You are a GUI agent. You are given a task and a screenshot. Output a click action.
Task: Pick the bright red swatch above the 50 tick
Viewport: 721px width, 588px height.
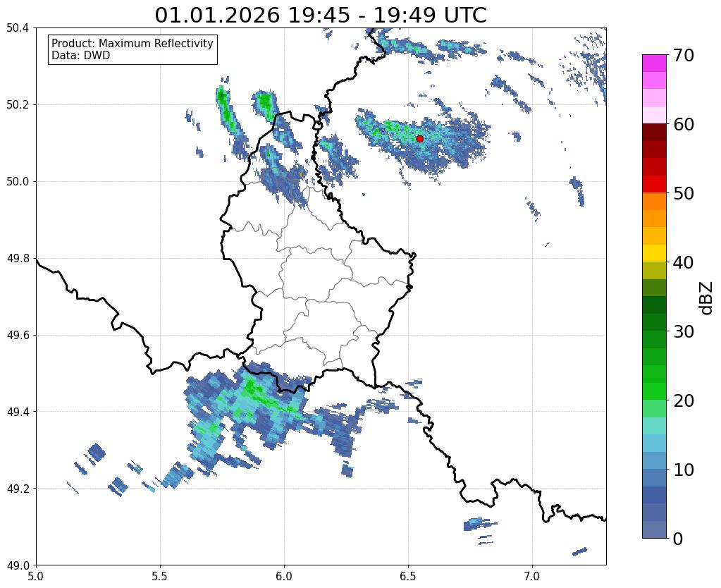[x=654, y=184]
